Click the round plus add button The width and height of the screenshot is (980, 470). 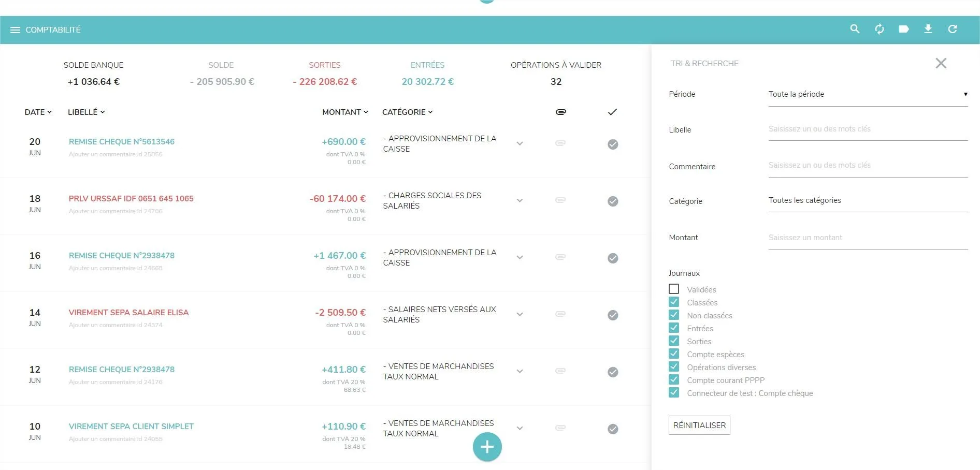click(x=487, y=447)
